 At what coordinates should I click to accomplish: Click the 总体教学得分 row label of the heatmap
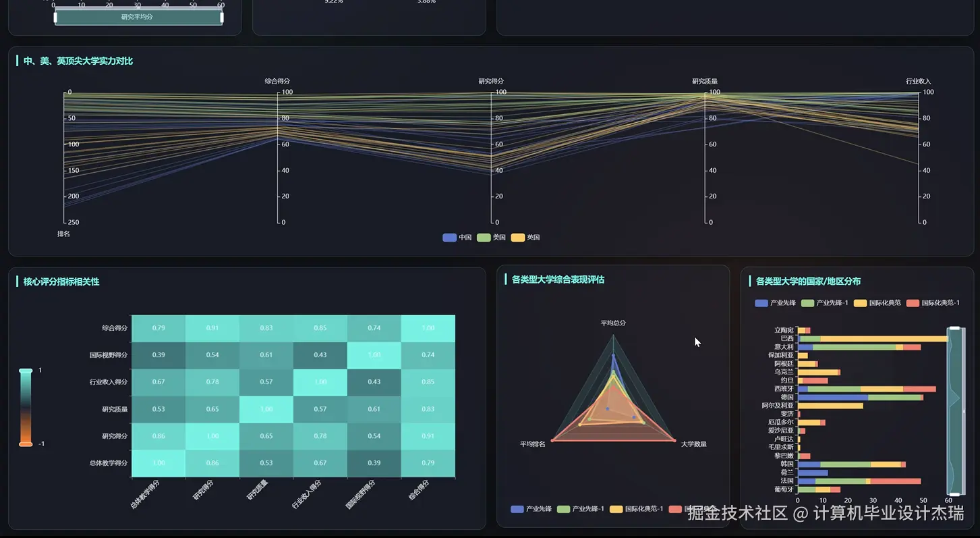click(109, 463)
